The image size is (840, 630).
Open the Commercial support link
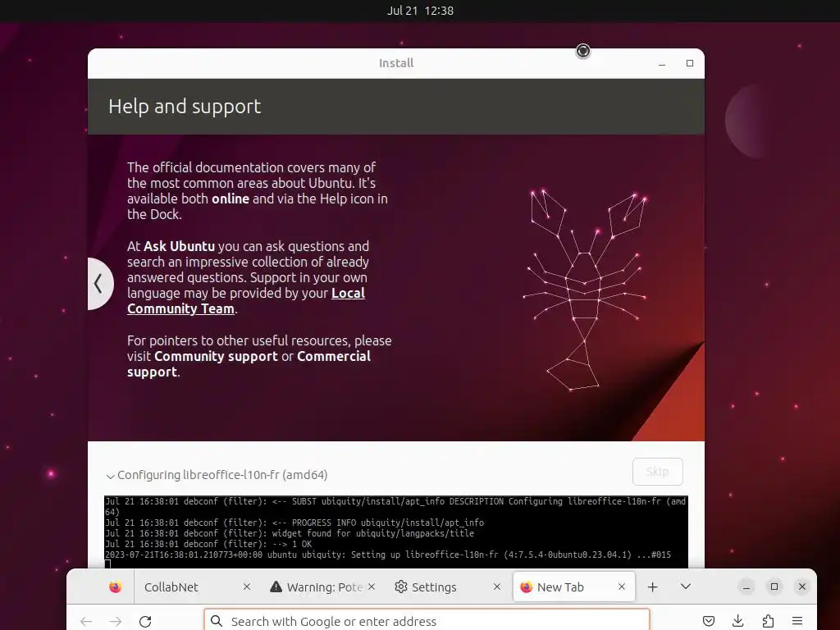pos(249,363)
